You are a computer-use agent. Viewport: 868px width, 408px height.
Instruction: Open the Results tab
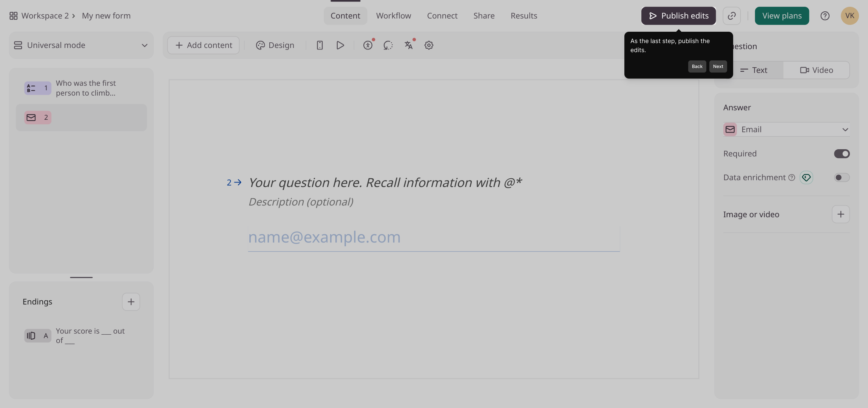pos(524,16)
